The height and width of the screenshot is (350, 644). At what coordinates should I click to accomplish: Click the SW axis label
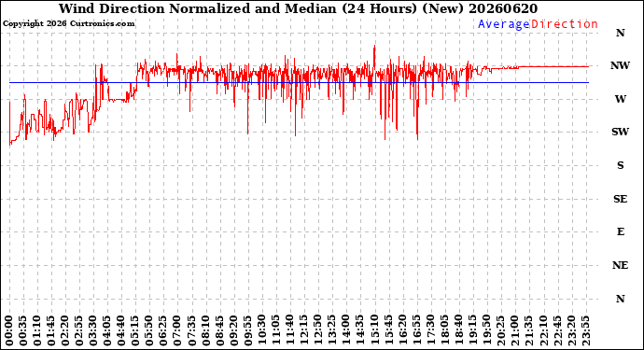point(620,132)
